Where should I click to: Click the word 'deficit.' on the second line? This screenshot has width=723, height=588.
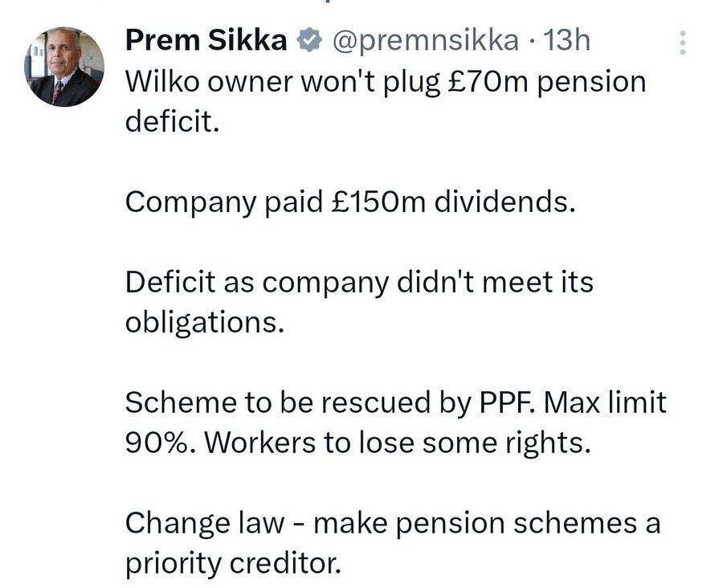(172, 121)
